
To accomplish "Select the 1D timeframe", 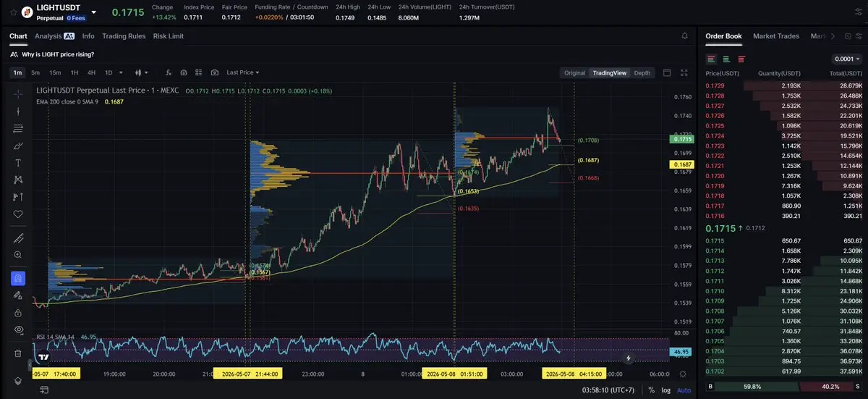I will tap(109, 72).
